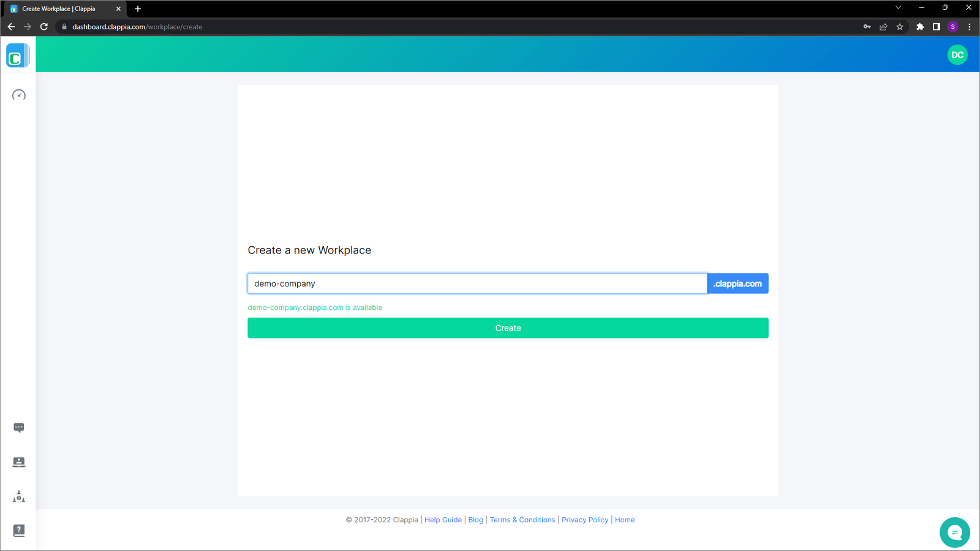Select the Create Workplace browser tab
The image size is (980, 551).
(x=61, y=9)
